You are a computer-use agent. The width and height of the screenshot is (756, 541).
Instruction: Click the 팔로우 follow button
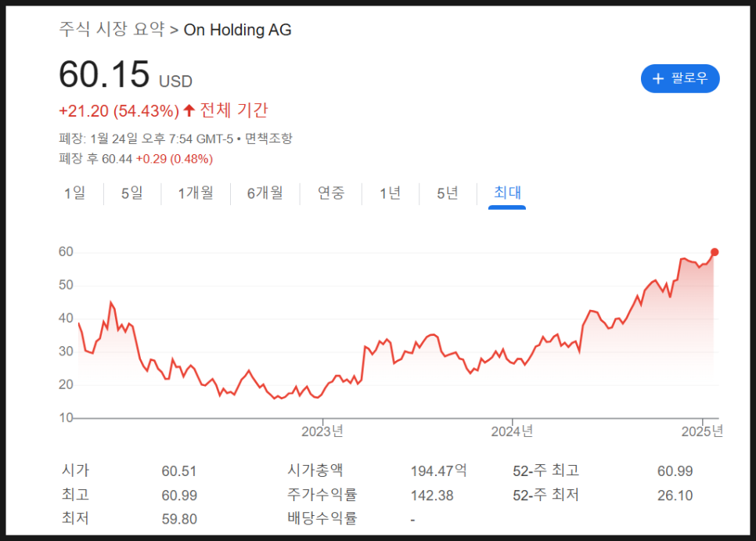coord(680,78)
